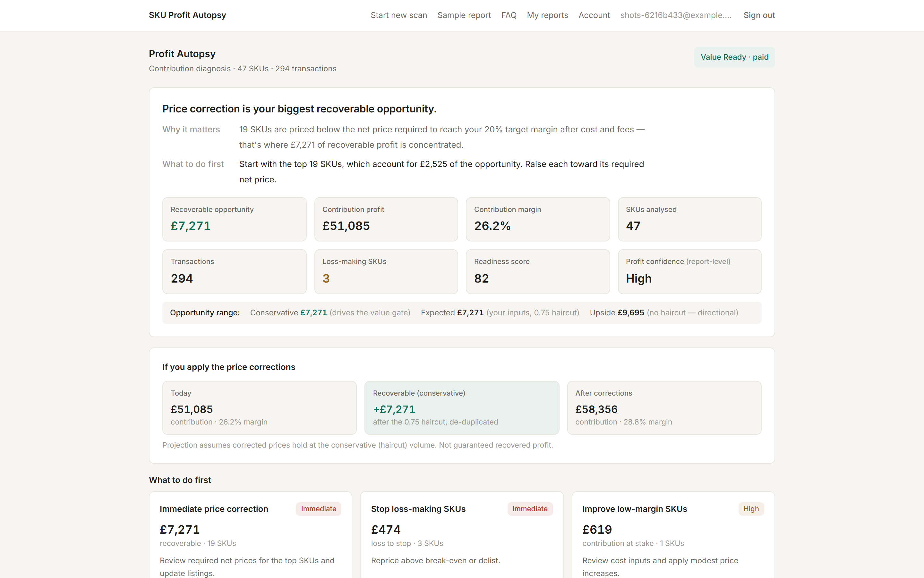924x578 pixels.
Task: Click the Contribution margin 26.2% value
Action: pos(492,226)
